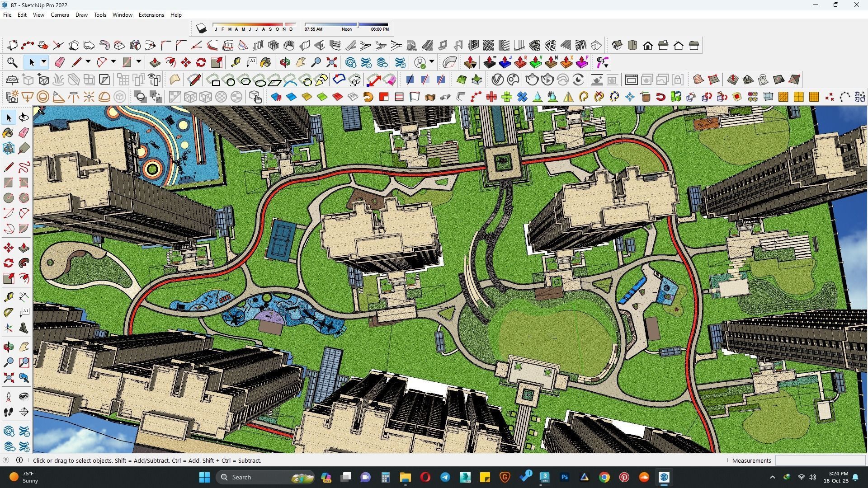The width and height of the screenshot is (868, 488).
Task: Choose the Walk footprints tool
Action: 9,412
